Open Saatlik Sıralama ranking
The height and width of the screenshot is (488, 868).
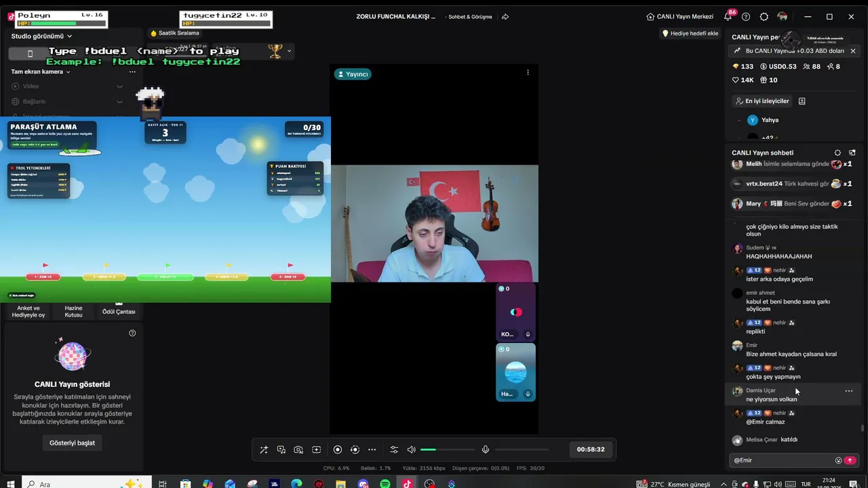click(175, 33)
